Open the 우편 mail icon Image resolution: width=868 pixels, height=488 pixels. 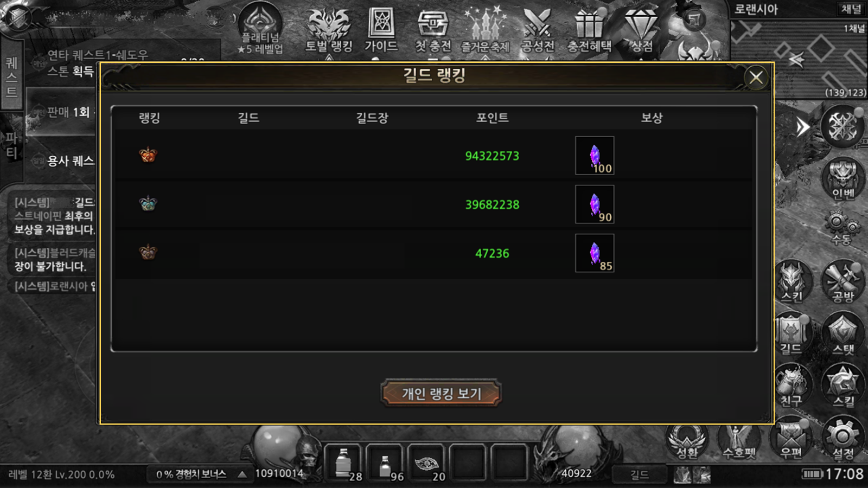pos(791,438)
